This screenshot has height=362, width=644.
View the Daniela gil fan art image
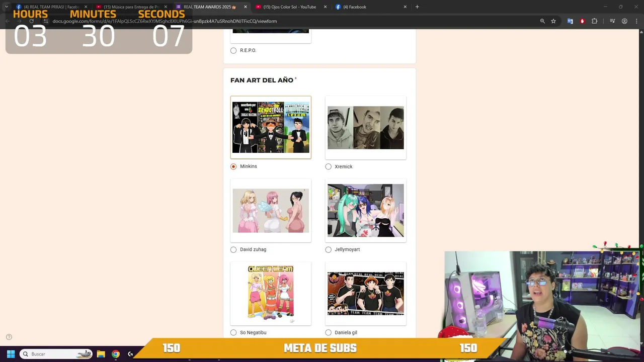366,294
